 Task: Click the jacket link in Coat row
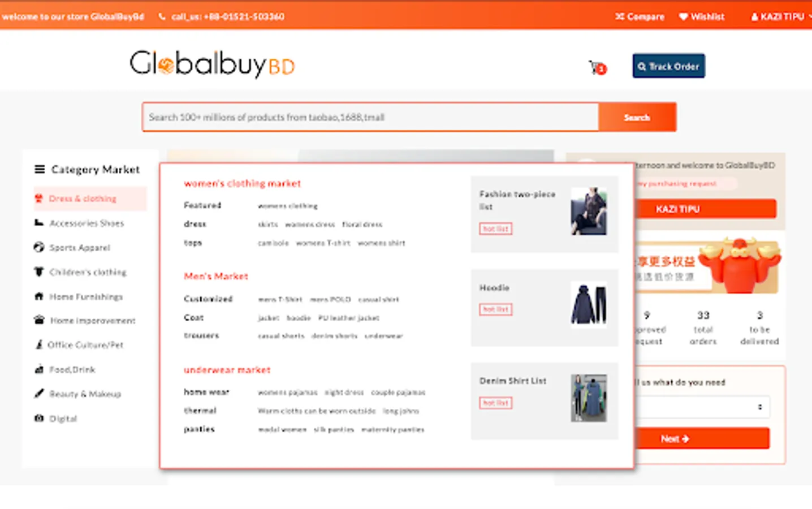[269, 318]
